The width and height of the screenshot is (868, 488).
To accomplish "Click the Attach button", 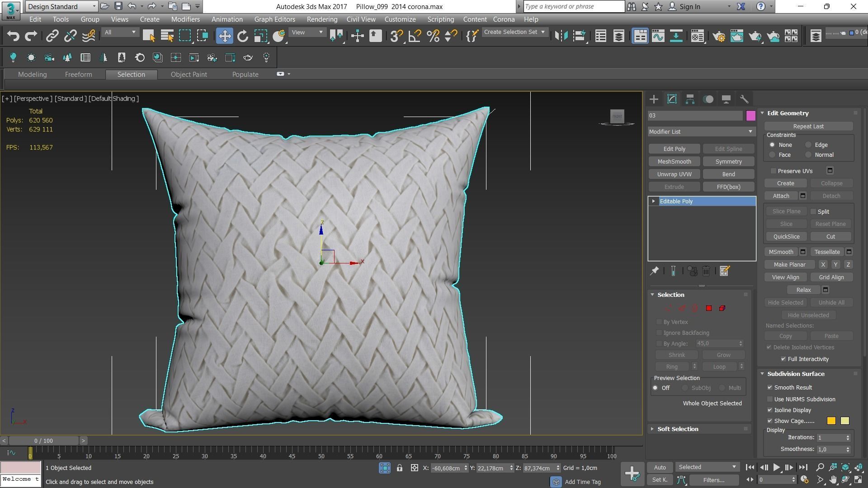I will (x=781, y=196).
